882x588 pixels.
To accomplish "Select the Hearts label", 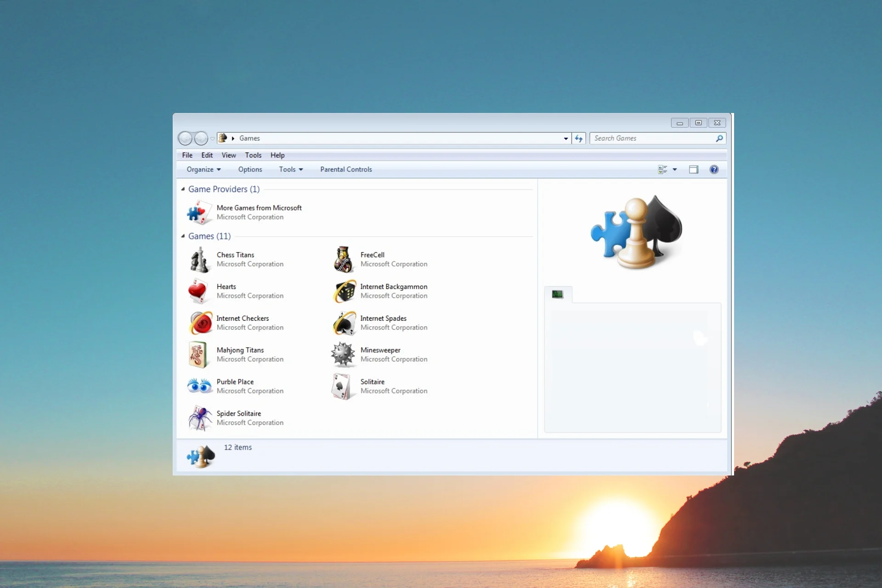I will [226, 287].
